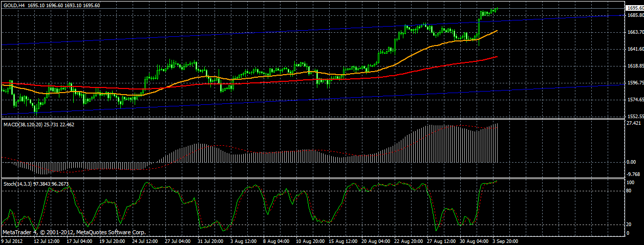The height and width of the screenshot is (245, 644).
Task: Click the 19 Jul 20:00 time label
Action: tap(113, 241)
